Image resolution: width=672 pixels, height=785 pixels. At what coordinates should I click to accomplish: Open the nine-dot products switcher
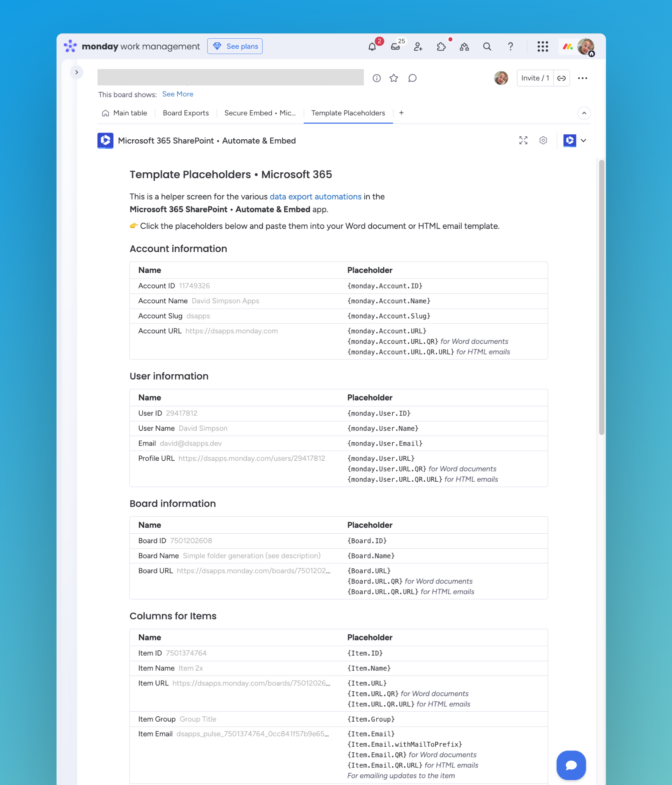(543, 47)
